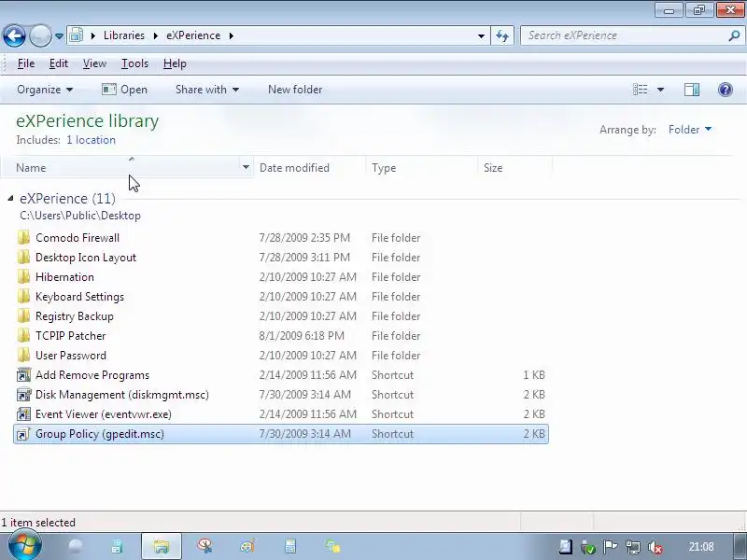
Task: Click the '1 KB' size of Add Remove Programs
Action: tap(534, 375)
